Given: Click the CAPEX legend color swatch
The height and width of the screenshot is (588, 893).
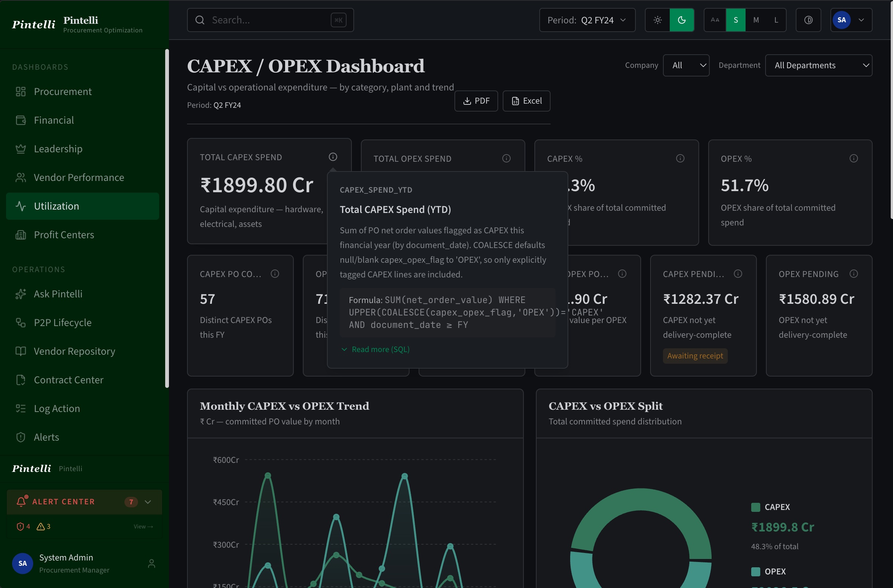Looking at the screenshot, I should point(756,507).
